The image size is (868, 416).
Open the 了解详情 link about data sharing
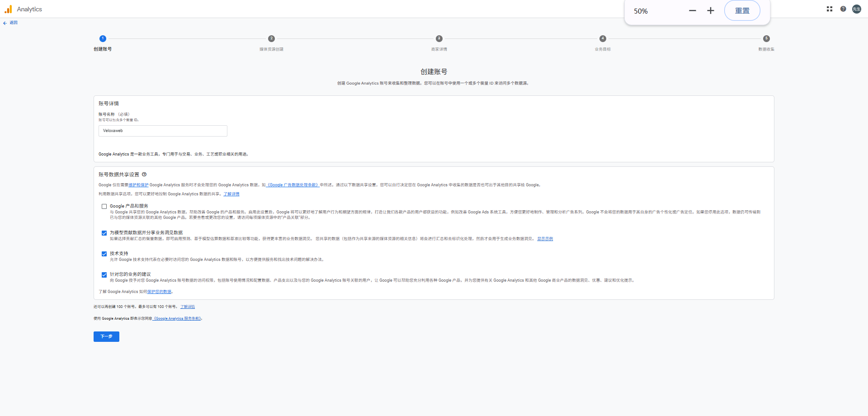tap(231, 194)
